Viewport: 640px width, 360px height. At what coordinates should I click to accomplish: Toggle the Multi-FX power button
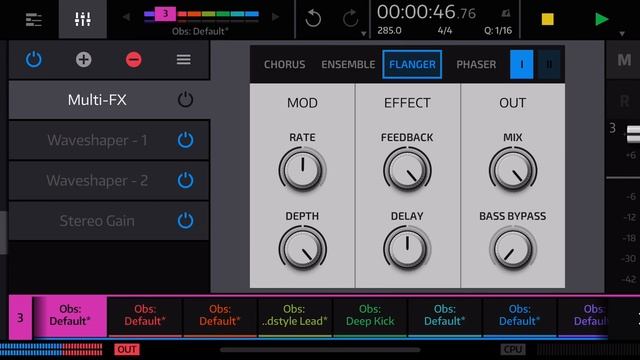tap(185, 100)
